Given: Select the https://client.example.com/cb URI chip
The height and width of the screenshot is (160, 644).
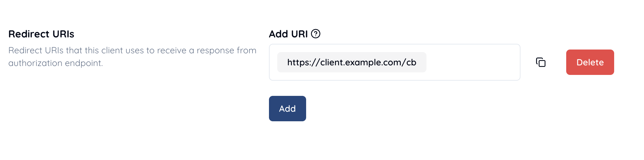Looking at the screenshot, I should tap(352, 62).
